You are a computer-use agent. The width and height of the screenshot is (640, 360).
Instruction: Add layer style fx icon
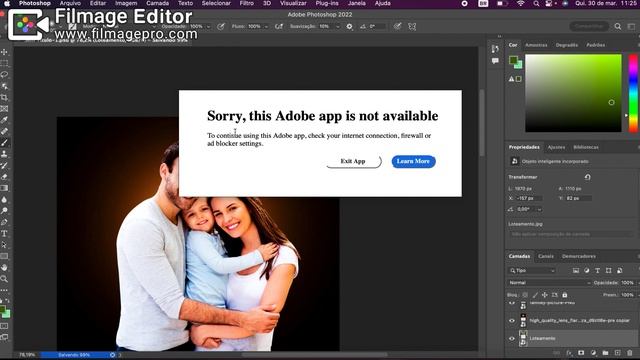(569, 353)
